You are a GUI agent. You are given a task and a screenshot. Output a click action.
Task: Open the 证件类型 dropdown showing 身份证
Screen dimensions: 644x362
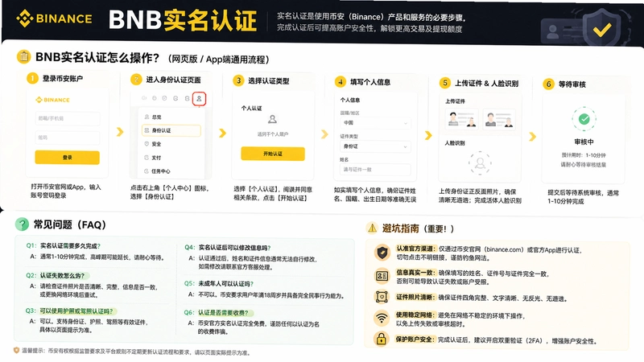(x=375, y=146)
